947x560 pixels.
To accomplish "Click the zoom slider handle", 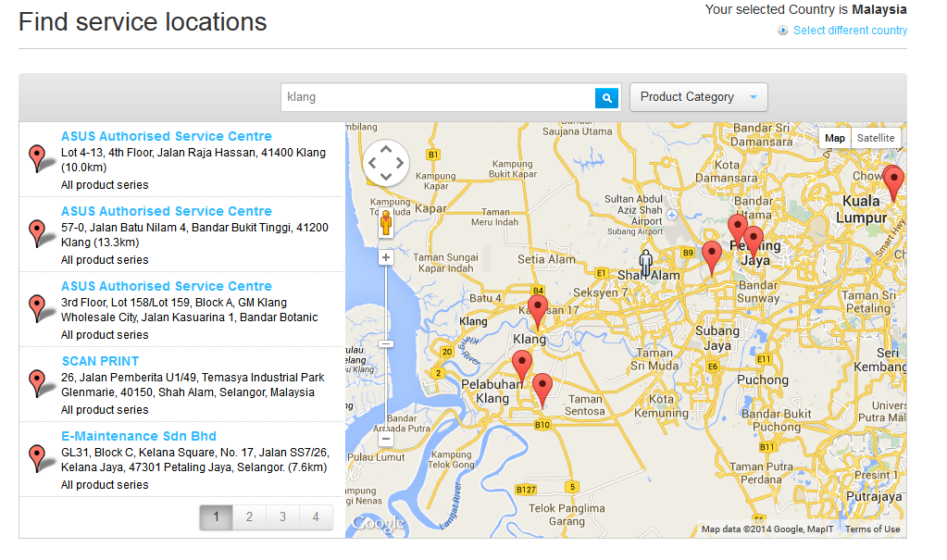I will pyautogui.click(x=386, y=343).
